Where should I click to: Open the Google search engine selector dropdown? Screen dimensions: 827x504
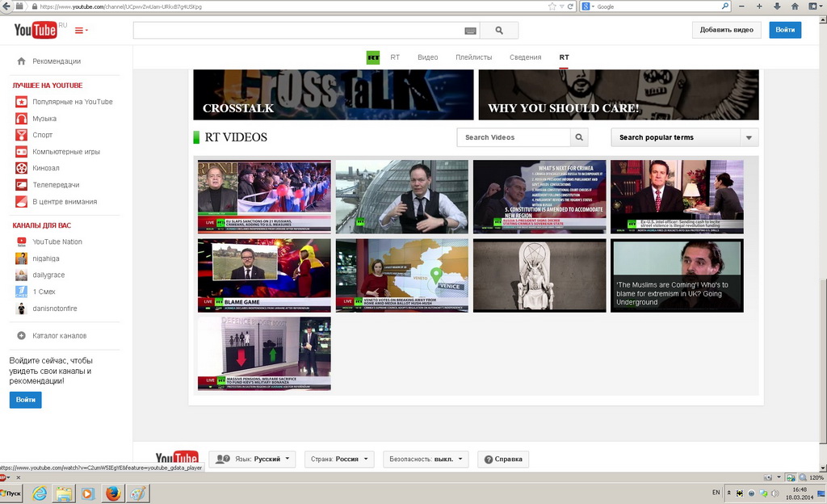pos(588,6)
